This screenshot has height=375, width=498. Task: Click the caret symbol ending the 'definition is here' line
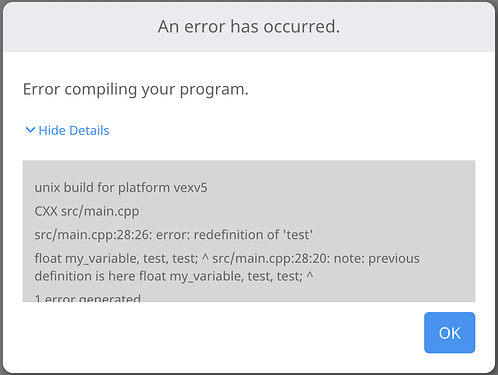(310, 275)
